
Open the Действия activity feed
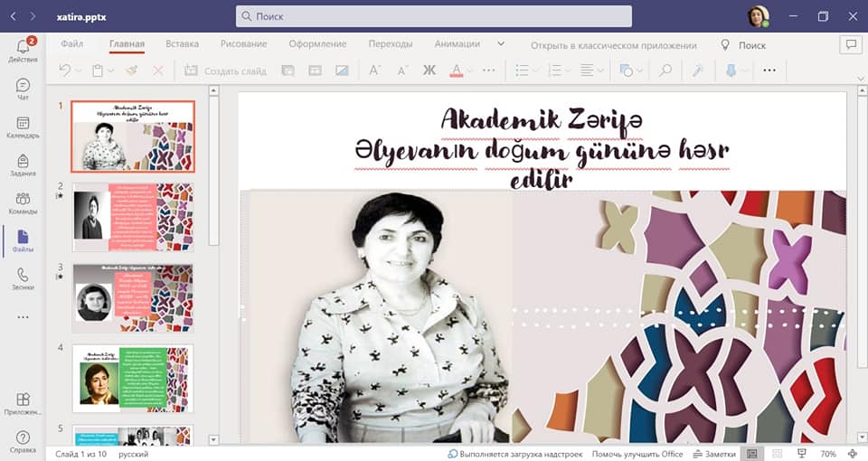23,49
